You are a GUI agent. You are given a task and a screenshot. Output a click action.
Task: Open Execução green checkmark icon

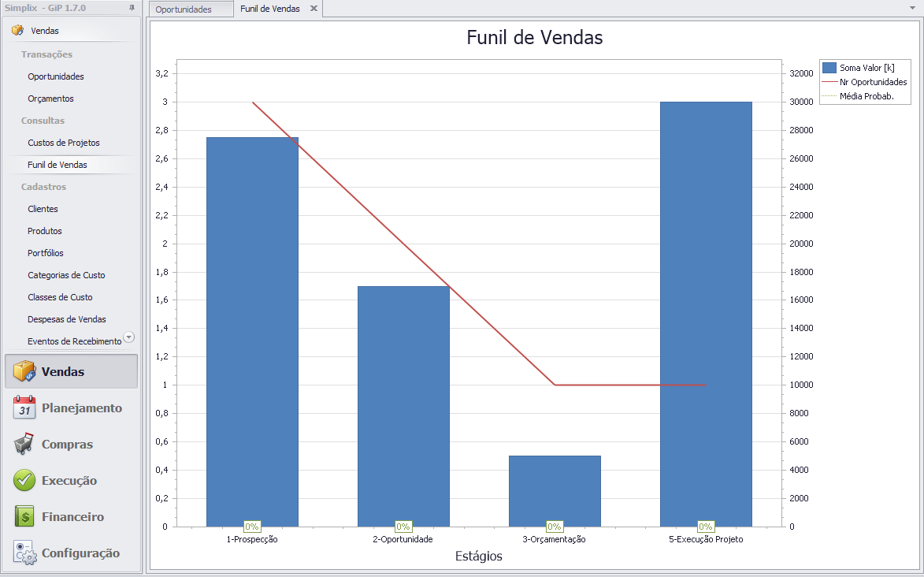pos(24,480)
